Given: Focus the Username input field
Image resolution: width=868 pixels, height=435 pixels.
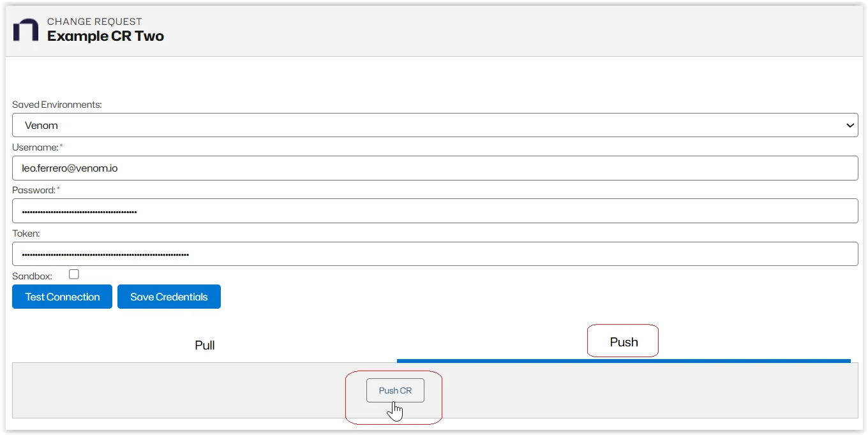Looking at the screenshot, I should pyautogui.click(x=434, y=168).
